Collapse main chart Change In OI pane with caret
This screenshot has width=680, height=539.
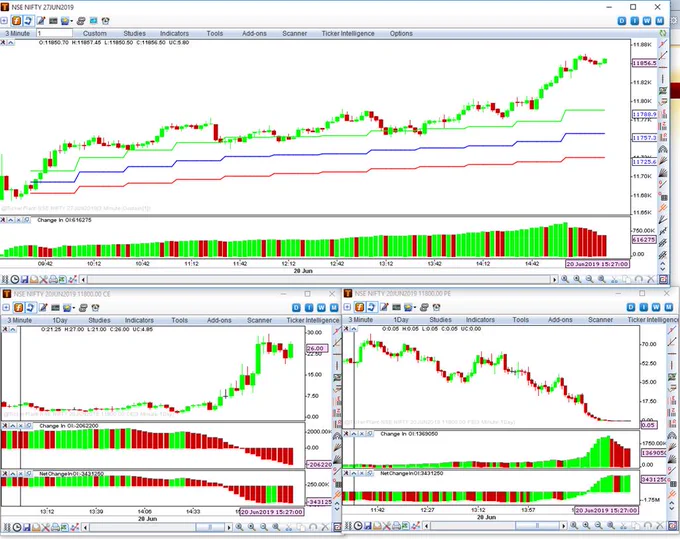pos(10,220)
